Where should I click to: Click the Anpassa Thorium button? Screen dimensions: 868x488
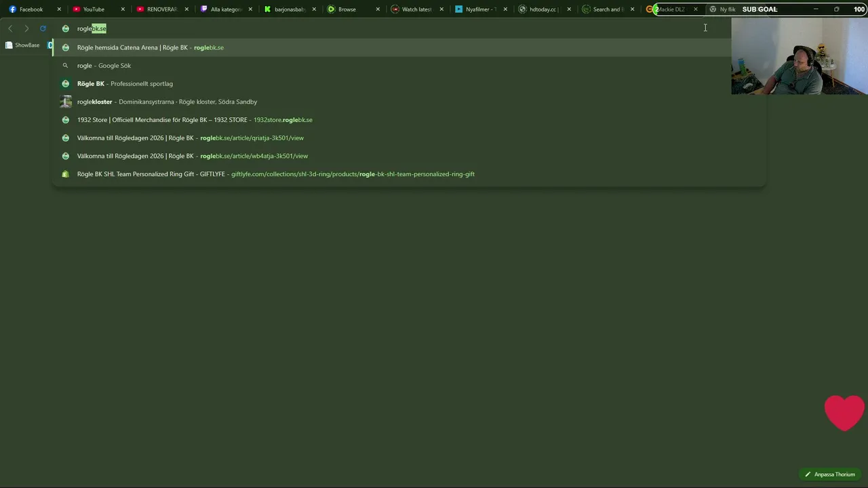(830, 474)
